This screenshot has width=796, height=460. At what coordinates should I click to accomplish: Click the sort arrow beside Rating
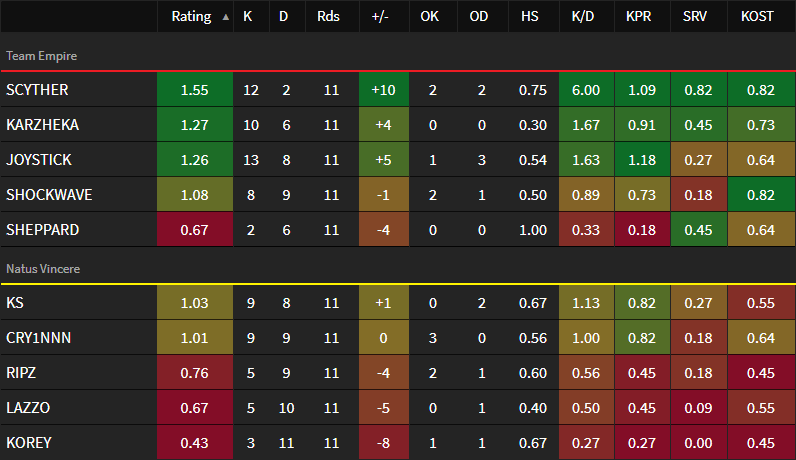224,17
